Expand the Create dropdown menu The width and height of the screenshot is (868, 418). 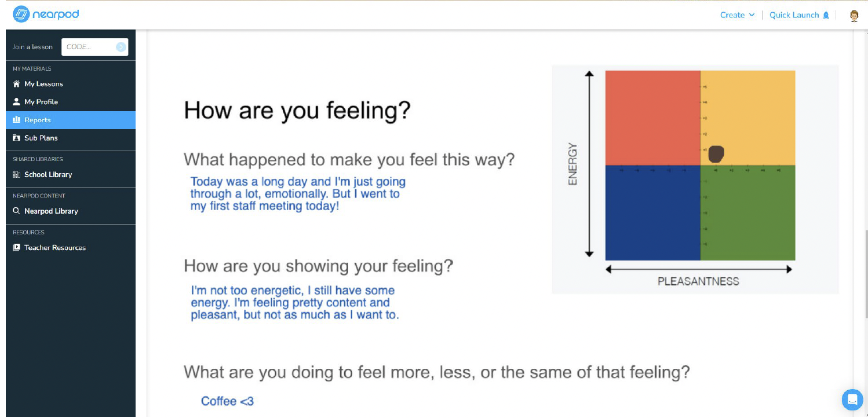[737, 15]
